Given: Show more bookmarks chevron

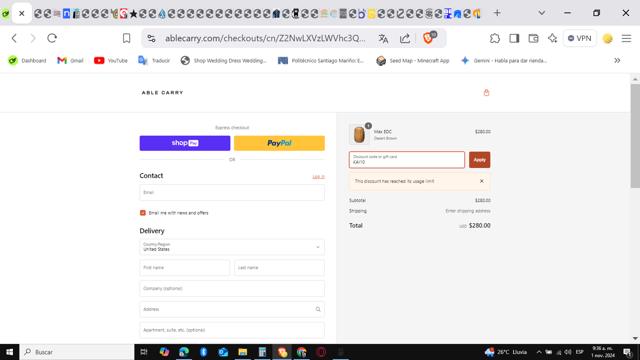Looking at the screenshot, I should pos(617,60).
